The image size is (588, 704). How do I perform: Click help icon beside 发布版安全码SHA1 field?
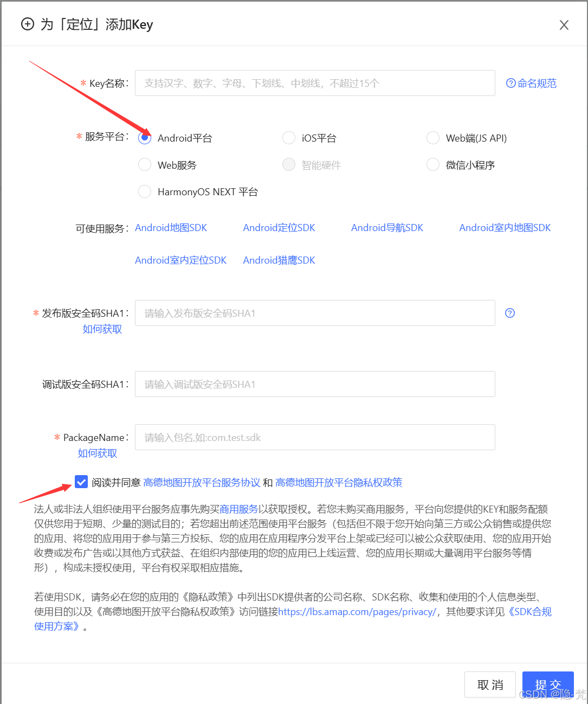point(510,313)
